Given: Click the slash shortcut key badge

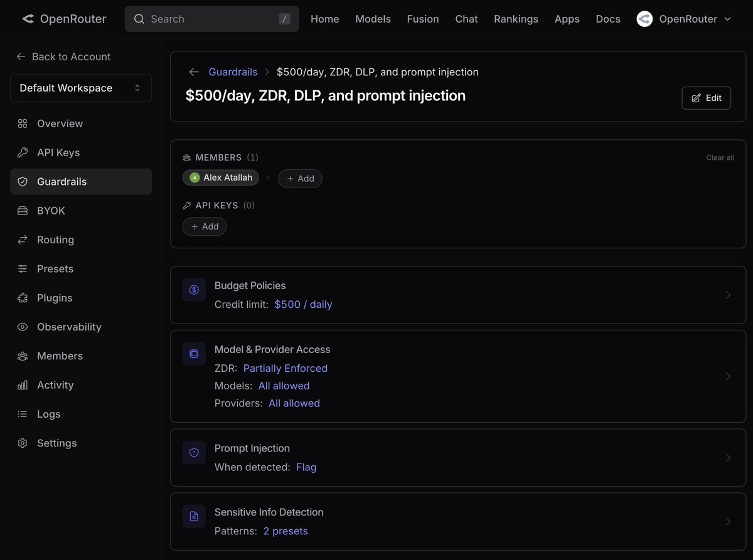Looking at the screenshot, I should coord(285,19).
